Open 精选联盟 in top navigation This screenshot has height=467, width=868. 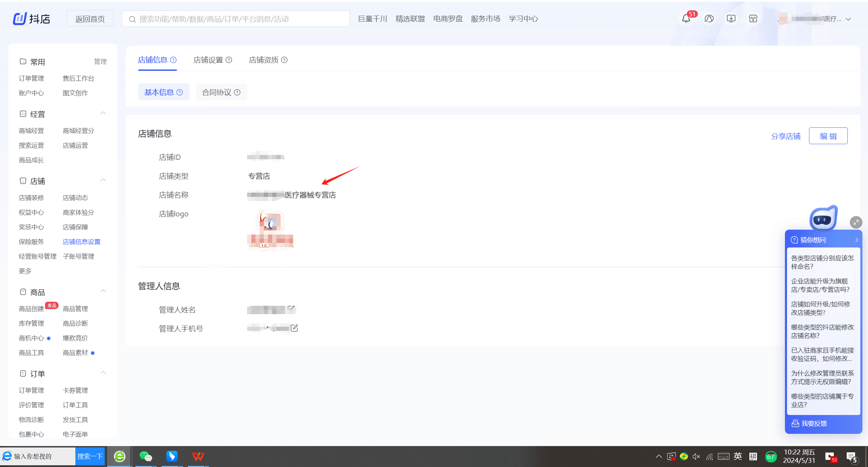click(x=410, y=19)
